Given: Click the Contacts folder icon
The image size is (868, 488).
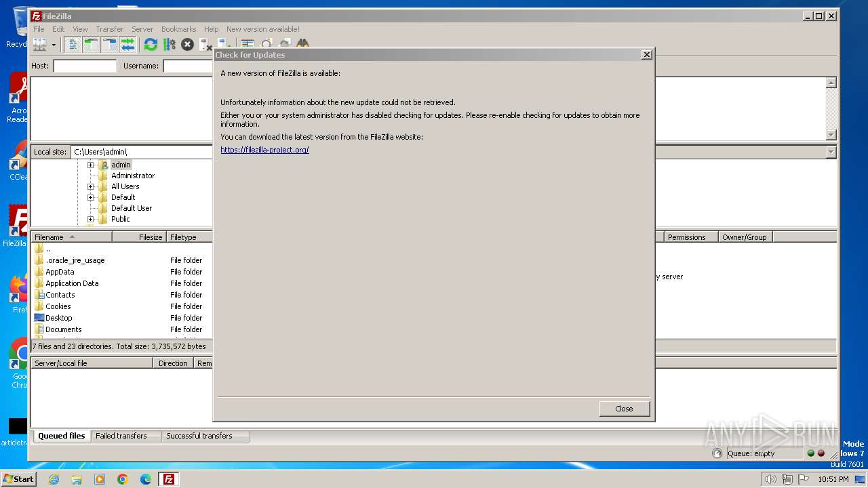Looking at the screenshot, I should (x=39, y=295).
